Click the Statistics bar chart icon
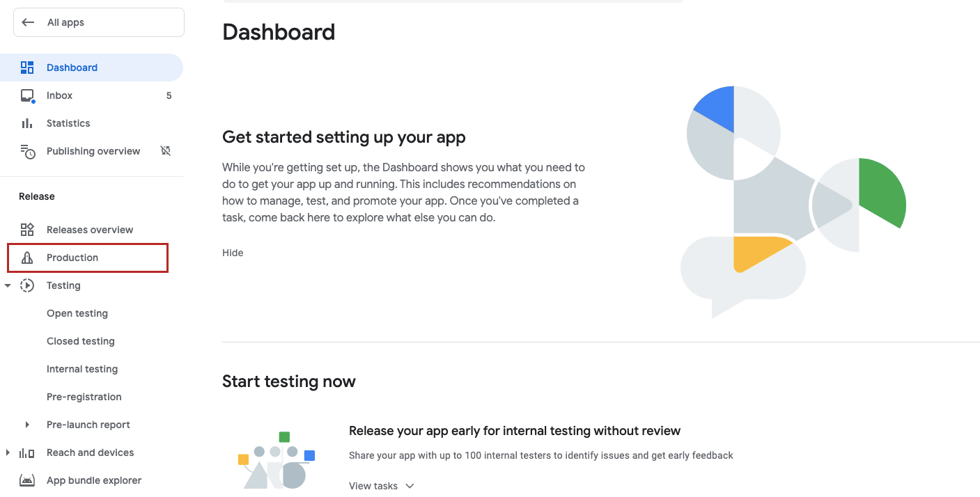The image size is (980, 497). [27, 123]
